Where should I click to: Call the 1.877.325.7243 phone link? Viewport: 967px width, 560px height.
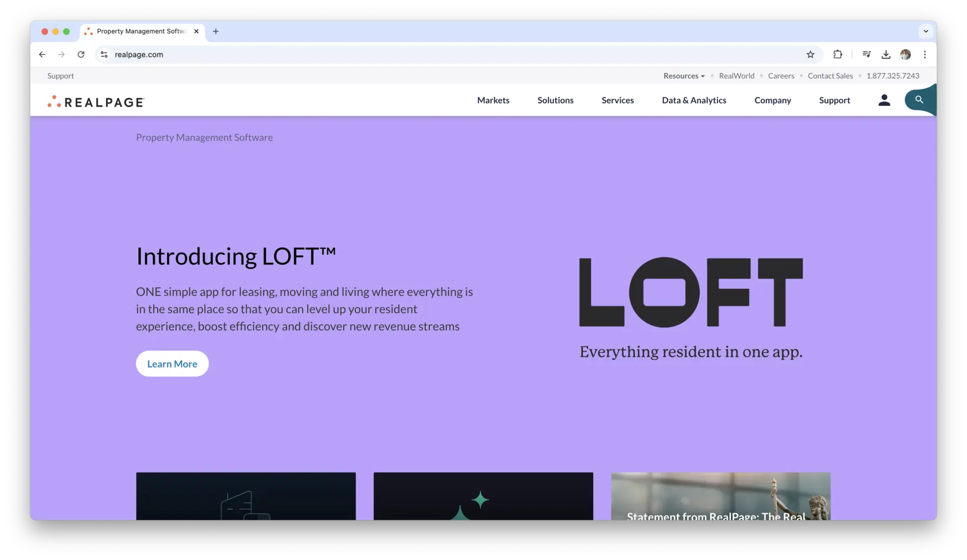pos(893,76)
